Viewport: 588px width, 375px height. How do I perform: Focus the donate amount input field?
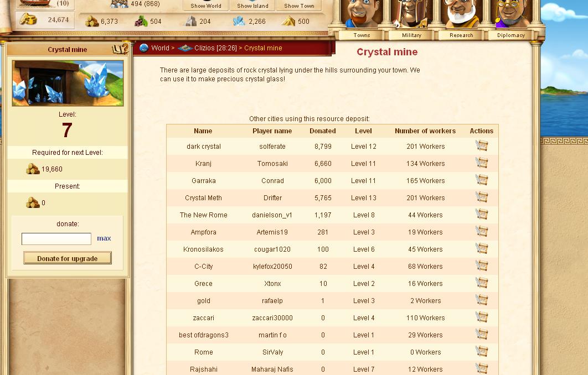(56, 238)
